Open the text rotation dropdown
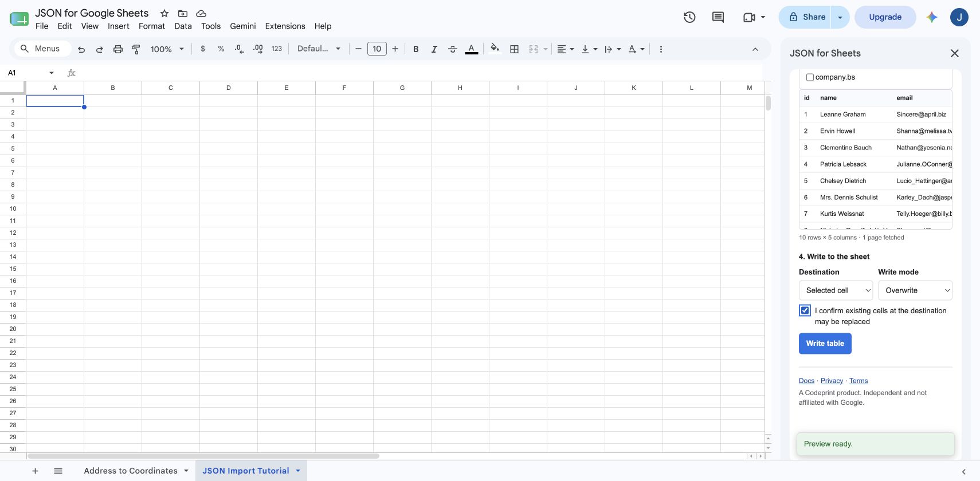This screenshot has width=980, height=481. (x=636, y=49)
